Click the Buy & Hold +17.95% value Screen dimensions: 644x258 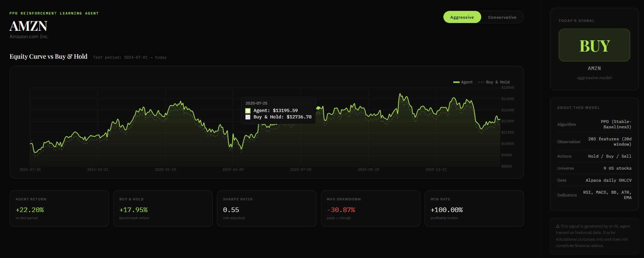(133, 210)
